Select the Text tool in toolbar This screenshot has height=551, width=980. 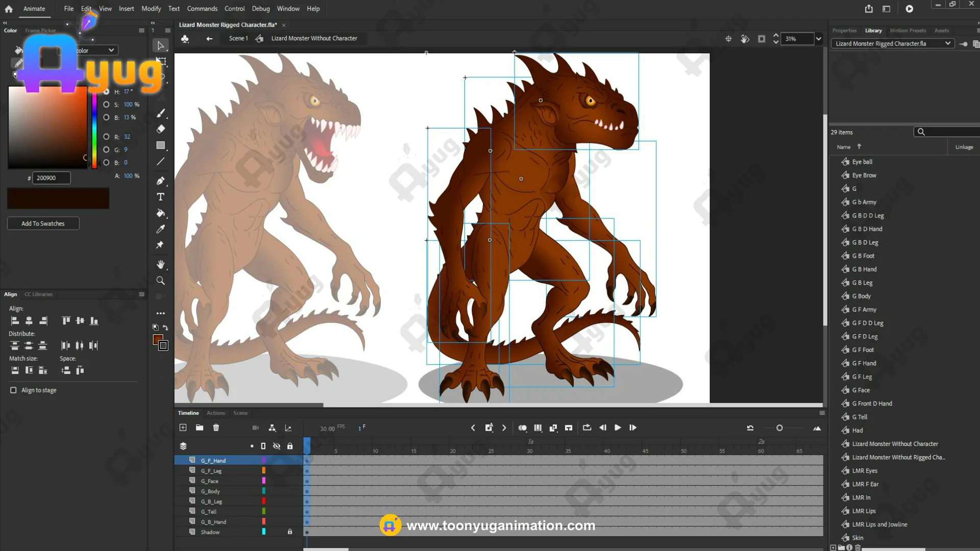tap(160, 197)
